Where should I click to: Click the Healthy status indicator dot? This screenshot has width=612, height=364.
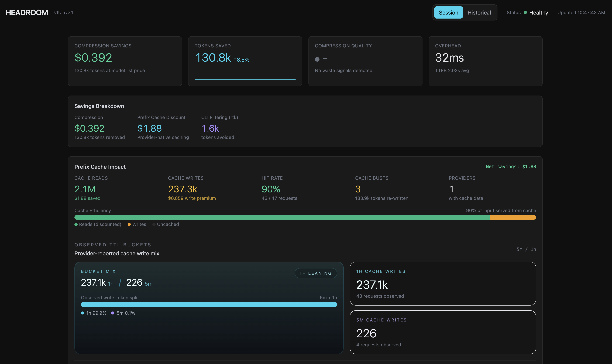tap(525, 12)
